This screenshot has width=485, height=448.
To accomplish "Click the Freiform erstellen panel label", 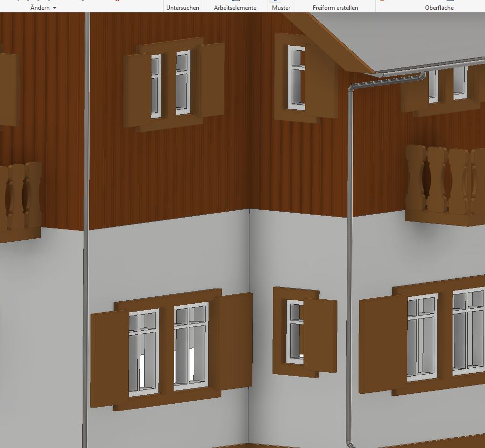I will tap(335, 8).
